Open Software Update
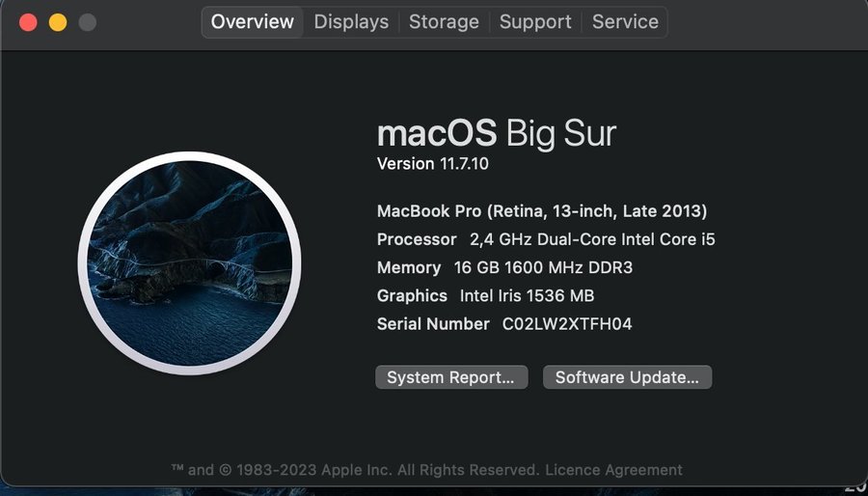 627,377
